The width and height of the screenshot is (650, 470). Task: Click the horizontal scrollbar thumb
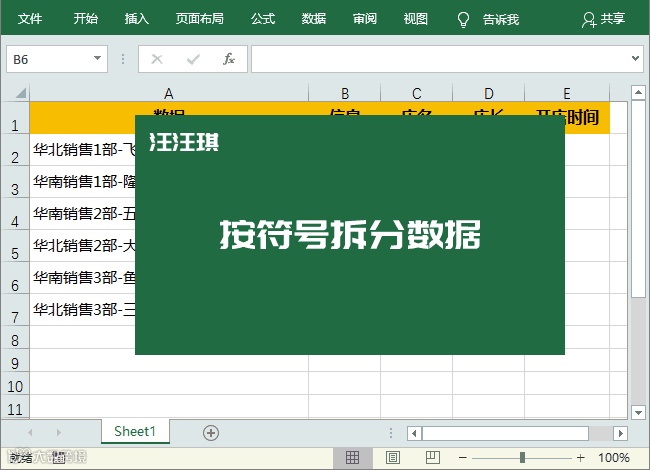click(505, 434)
